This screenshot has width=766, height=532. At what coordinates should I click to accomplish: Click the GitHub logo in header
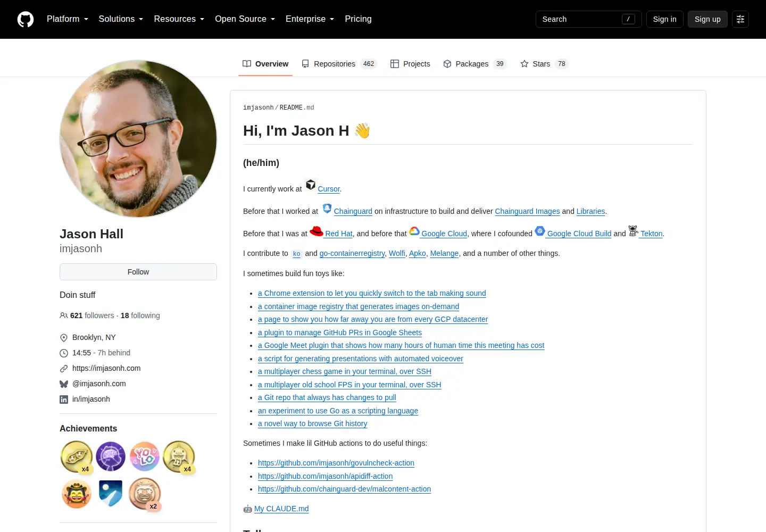[26, 19]
